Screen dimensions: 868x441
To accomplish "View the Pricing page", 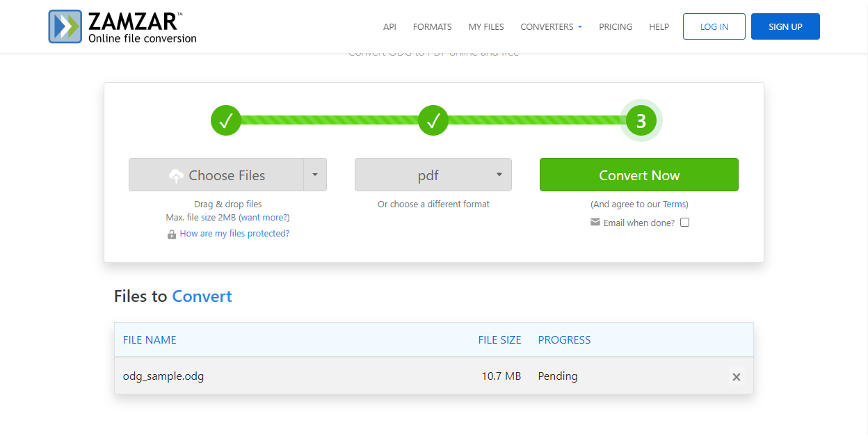I will [x=616, y=26].
